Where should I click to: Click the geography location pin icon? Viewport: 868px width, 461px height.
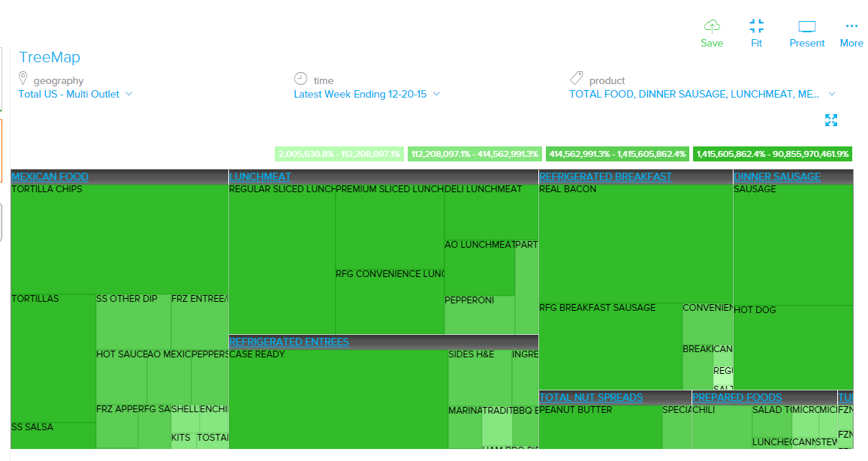click(23, 79)
